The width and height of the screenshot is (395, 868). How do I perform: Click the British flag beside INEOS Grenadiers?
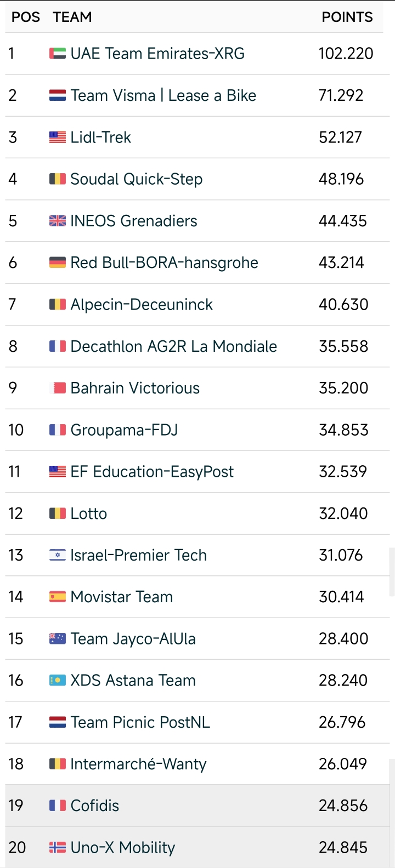(58, 221)
